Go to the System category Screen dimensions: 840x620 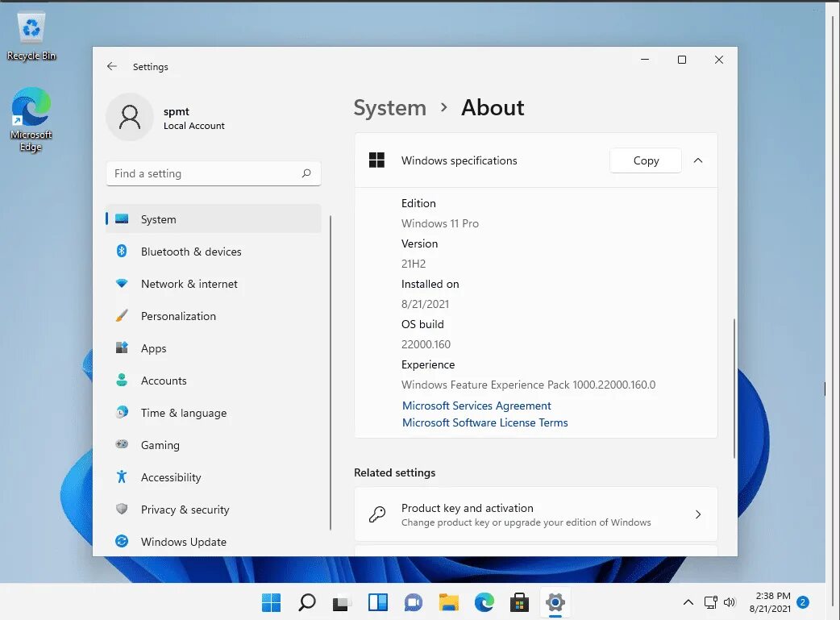[214, 218]
